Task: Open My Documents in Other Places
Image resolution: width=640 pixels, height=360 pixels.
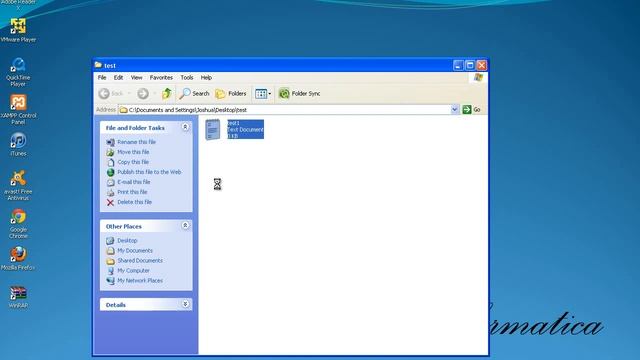Action: [x=135, y=251]
